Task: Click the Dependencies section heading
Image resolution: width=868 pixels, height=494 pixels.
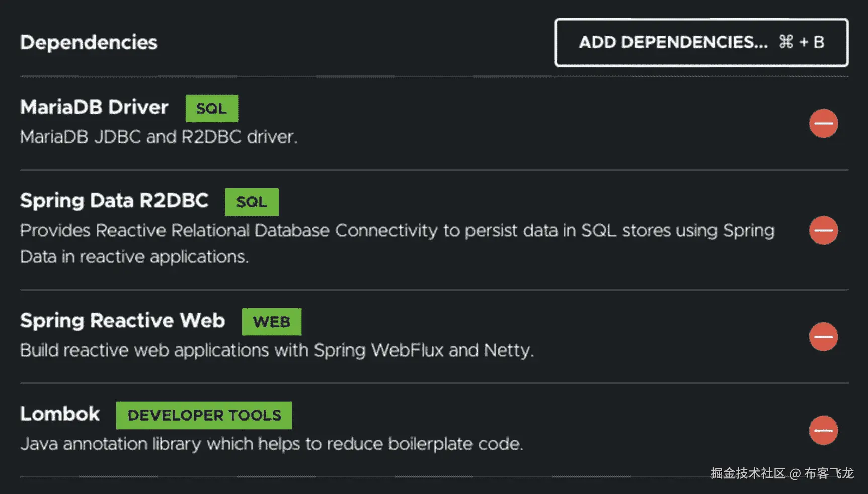Action: (89, 42)
